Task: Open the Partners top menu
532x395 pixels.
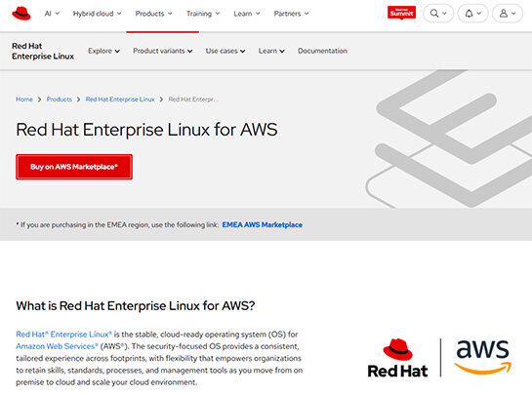Action: (291, 14)
